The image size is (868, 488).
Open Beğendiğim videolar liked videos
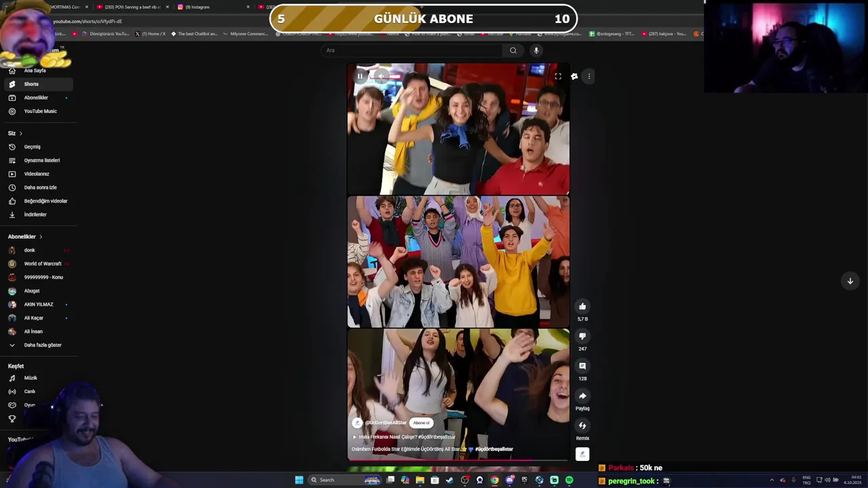pyautogui.click(x=39, y=201)
